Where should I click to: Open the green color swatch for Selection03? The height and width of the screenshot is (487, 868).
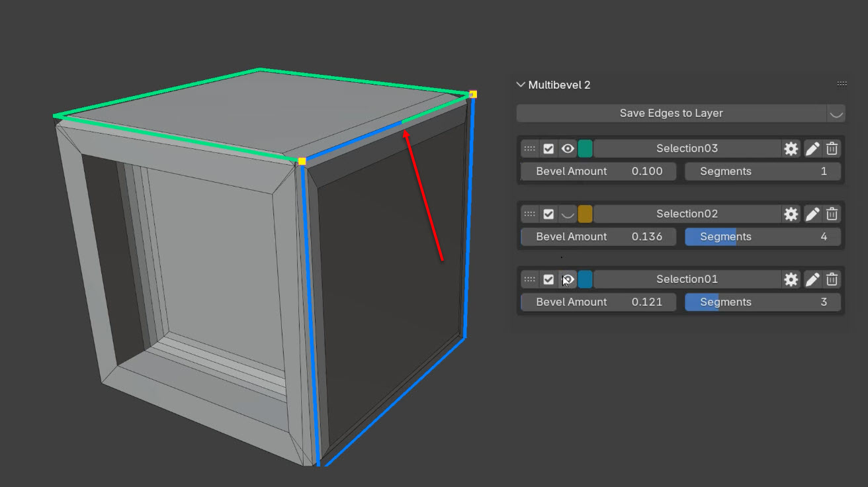(585, 148)
